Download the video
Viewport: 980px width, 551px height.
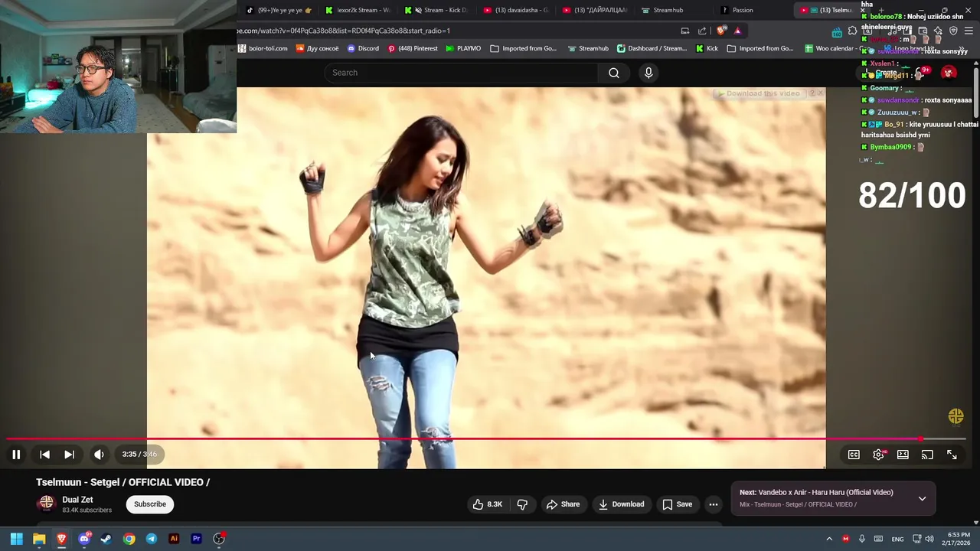point(621,504)
